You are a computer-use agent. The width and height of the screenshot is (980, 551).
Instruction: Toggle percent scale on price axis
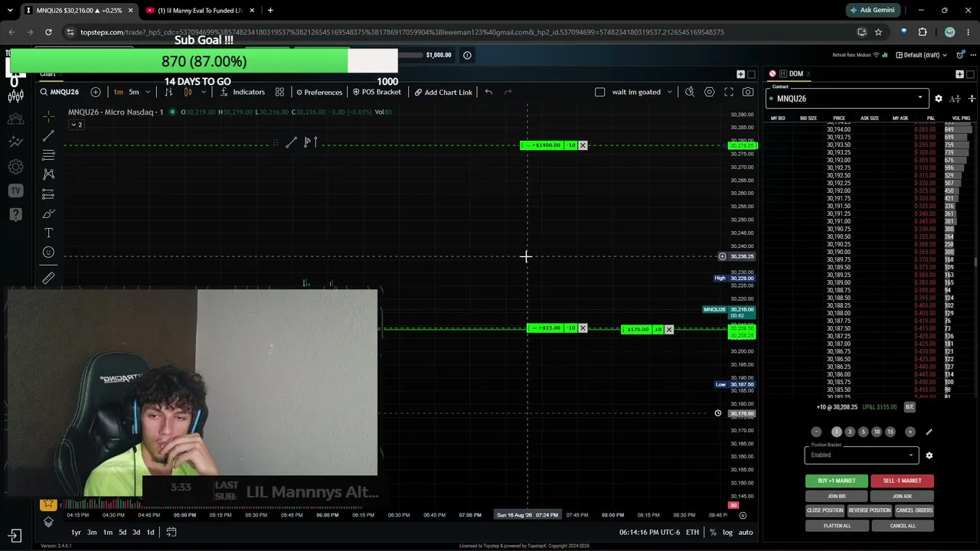713,533
